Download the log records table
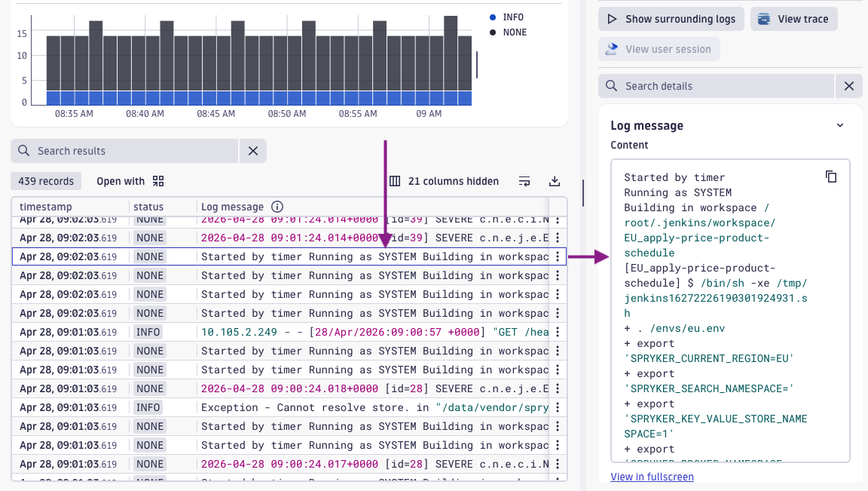868x491 pixels. (x=555, y=181)
